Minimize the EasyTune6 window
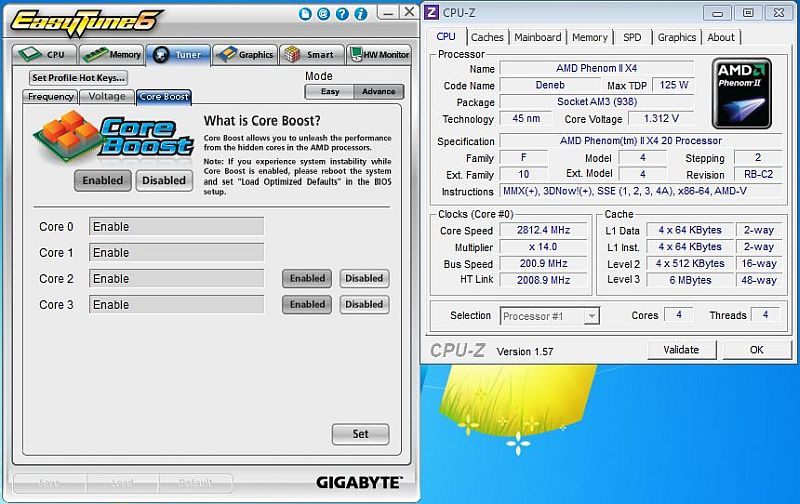The image size is (800, 504). [x=388, y=12]
